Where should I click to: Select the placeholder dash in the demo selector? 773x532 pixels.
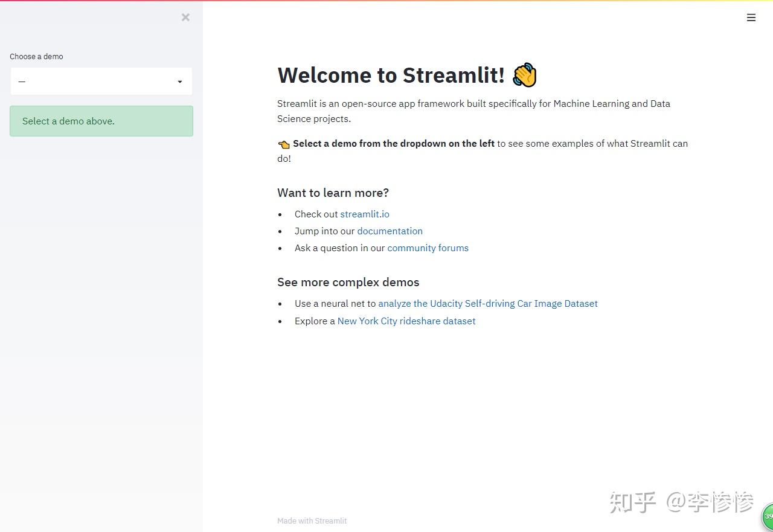(x=22, y=81)
